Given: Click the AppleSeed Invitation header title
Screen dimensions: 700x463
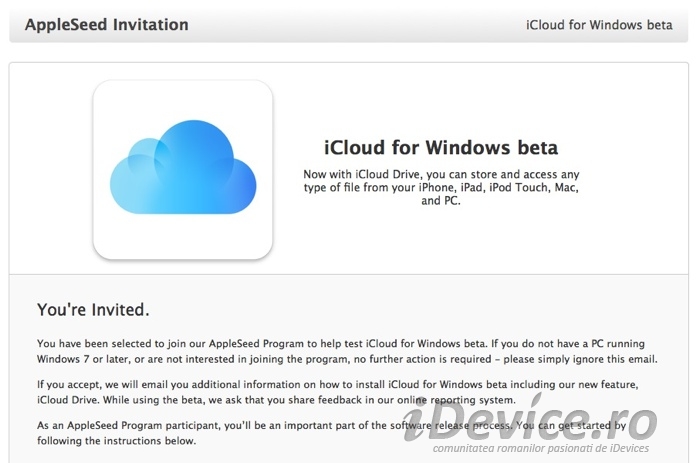Looking at the screenshot, I should [x=107, y=25].
